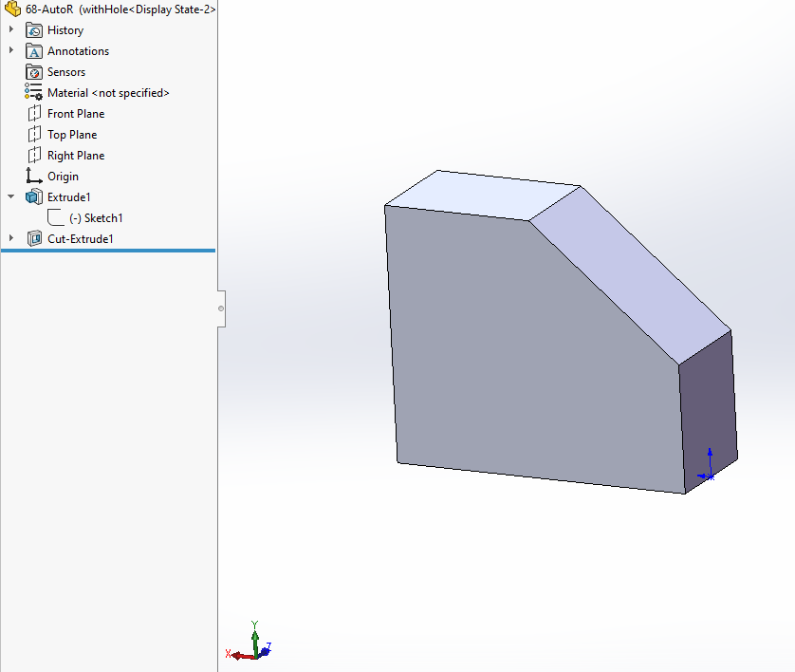The image size is (795, 672).
Task: Select the Front Plane label
Action: 76,114
